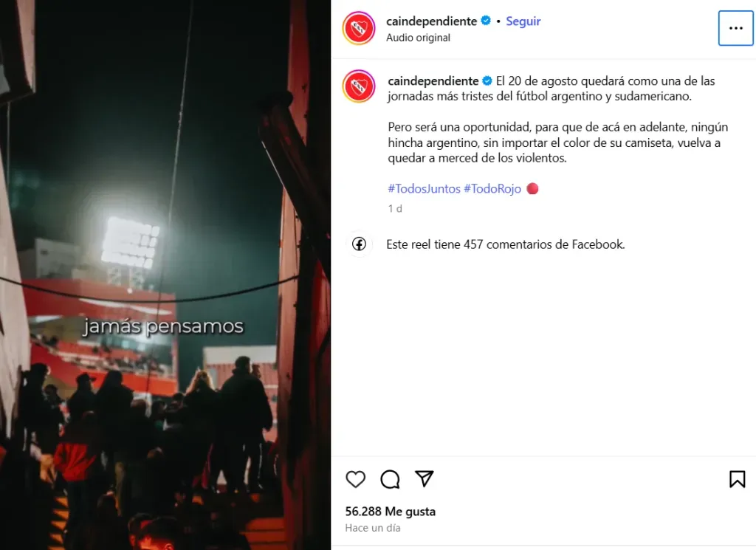Click the Facebook logo icon beside comments
Image resolution: width=756 pixels, height=550 pixels.
point(359,244)
